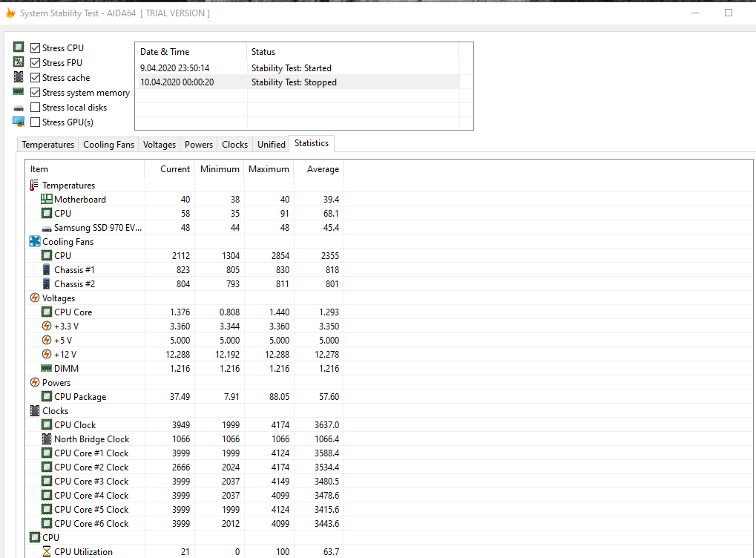Enable the Stress GPU(s) checkbox
Screen dimensions: 756x558
click(35, 122)
